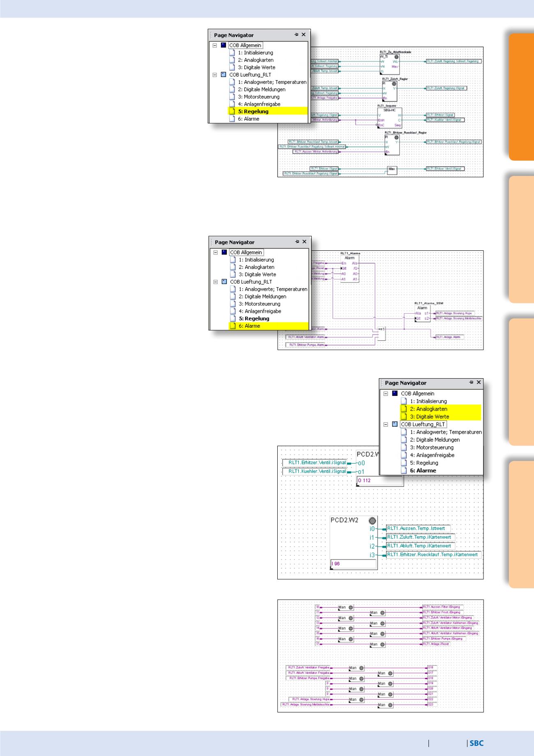This screenshot has width=534, height=756.
Task: Click RLT1.Anlage.iReset connector
Action: click(436, 644)
